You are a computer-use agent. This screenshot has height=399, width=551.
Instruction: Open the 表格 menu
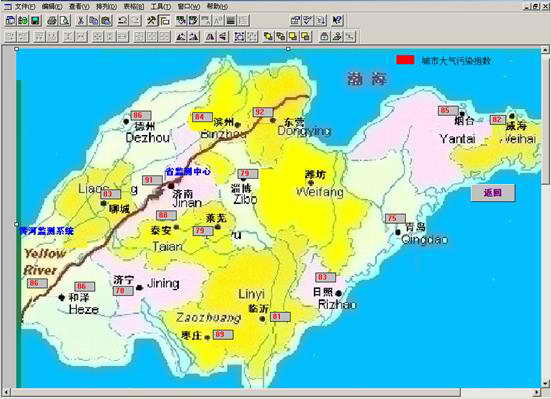coord(134,6)
